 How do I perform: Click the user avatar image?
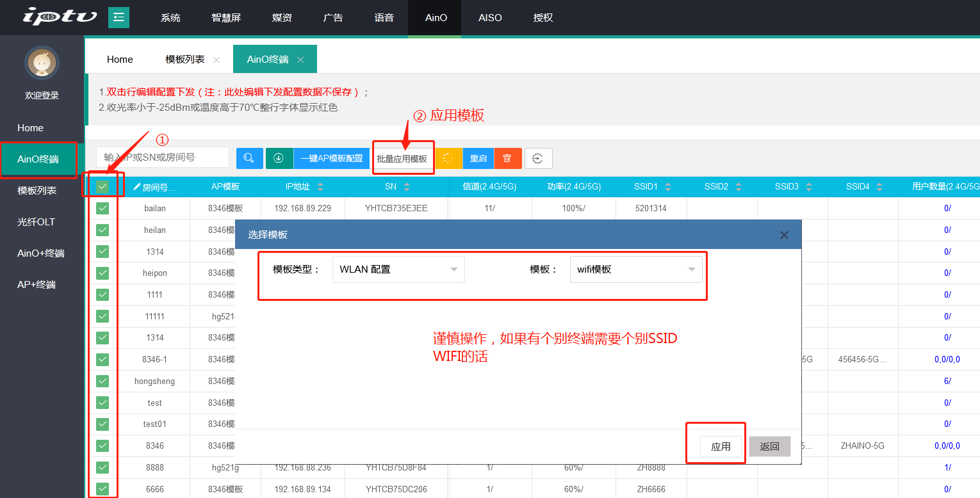pyautogui.click(x=42, y=63)
